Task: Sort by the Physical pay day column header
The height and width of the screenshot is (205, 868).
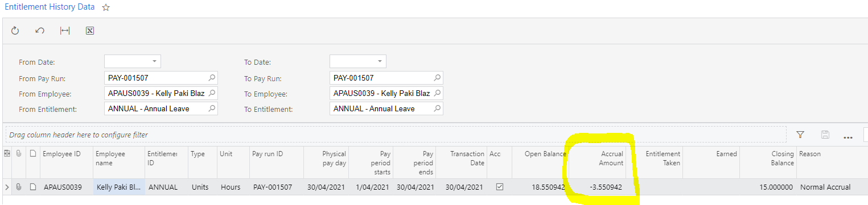Action: [334, 158]
